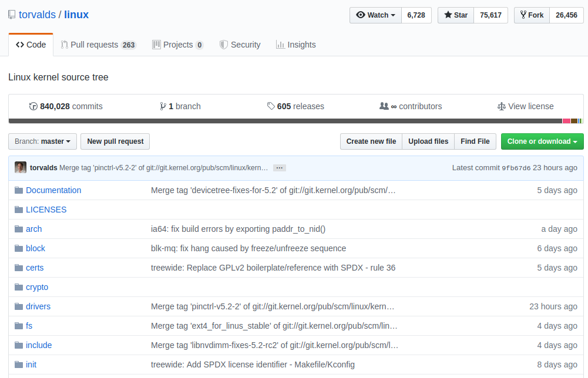Click the torvalds avatar thumbnail
The width and height of the screenshot is (588, 378).
tap(21, 167)
